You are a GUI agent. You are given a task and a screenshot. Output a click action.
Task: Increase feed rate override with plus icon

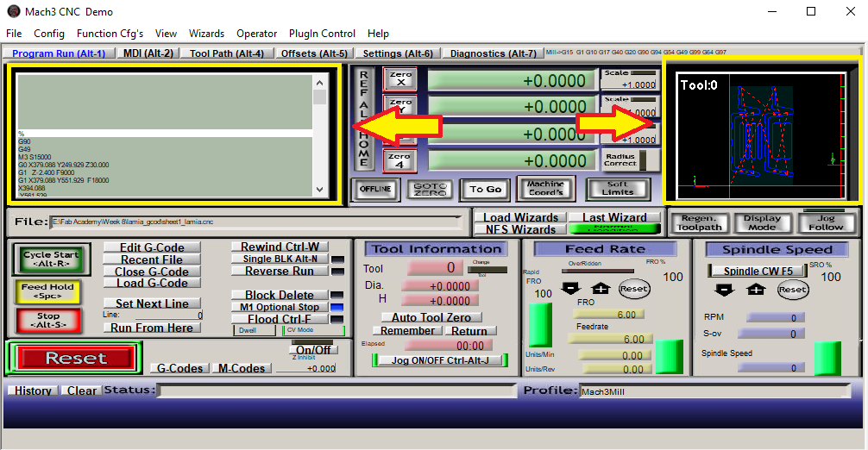(x=601, y=288)
